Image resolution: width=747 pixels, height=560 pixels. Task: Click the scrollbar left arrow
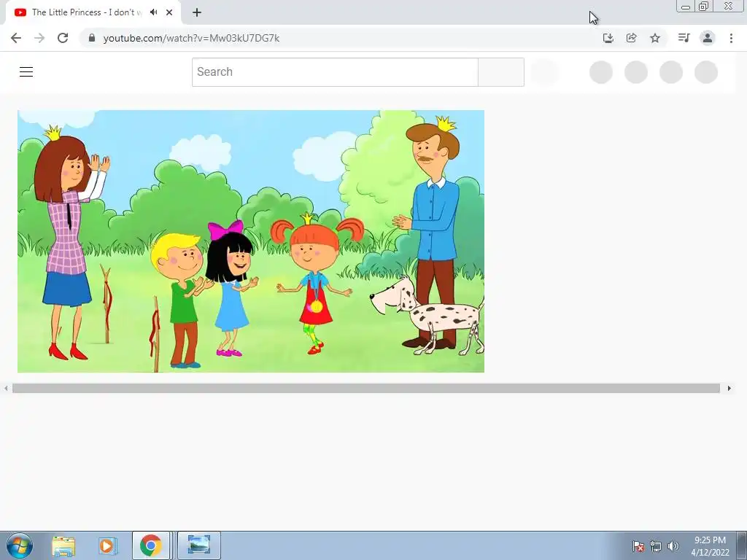click(x=6, y=389)
